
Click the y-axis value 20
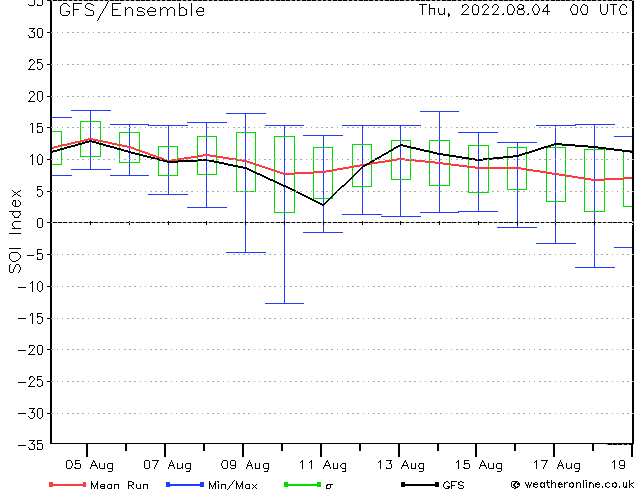click(36, 97)
